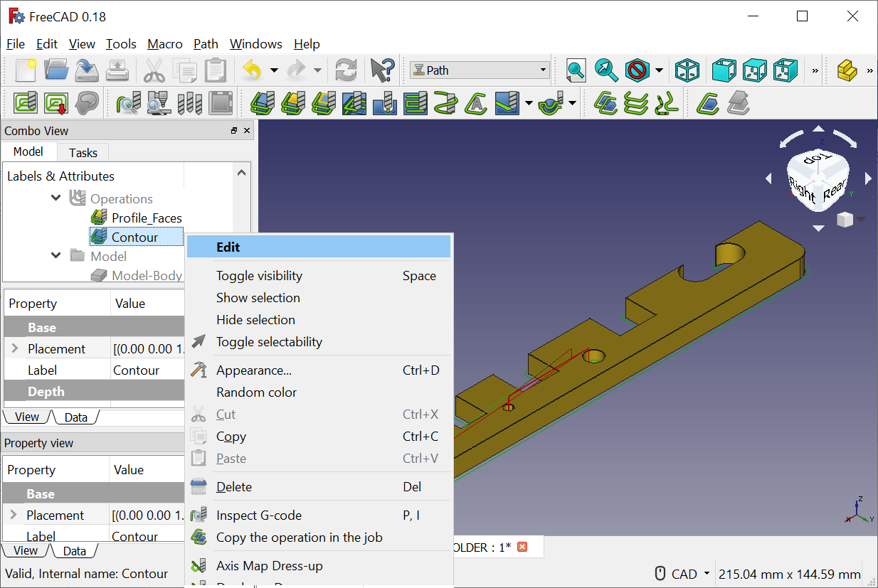Click the Print icon in the toolbar
This screenshot has width=878, height=588.
tap(117, 70)
